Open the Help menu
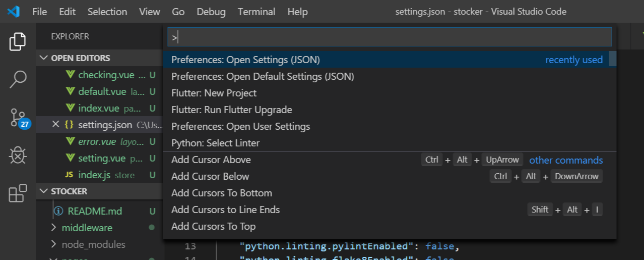This screenshot has height=260, width=644. 297,12
